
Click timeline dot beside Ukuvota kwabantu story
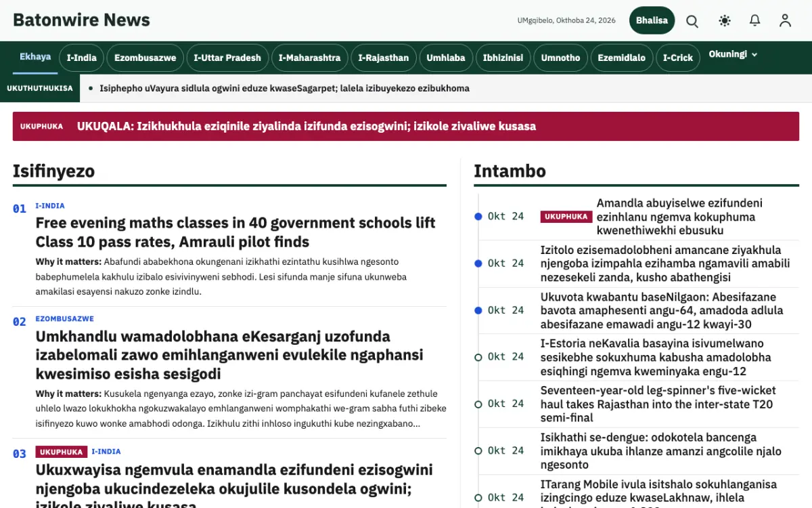[x=478, y=310]
